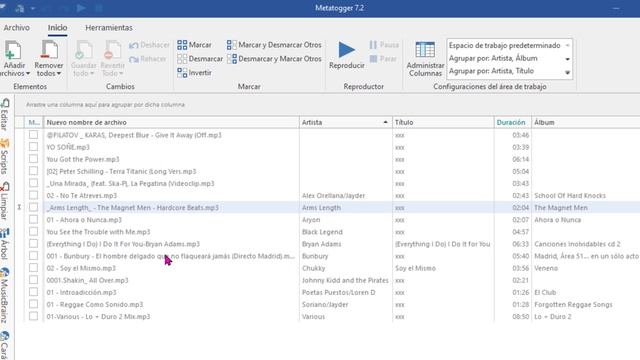Tick checkbox for 02 - No Te Atreves.mp3
Screen dimensions: 640x360
pos(33,196)
